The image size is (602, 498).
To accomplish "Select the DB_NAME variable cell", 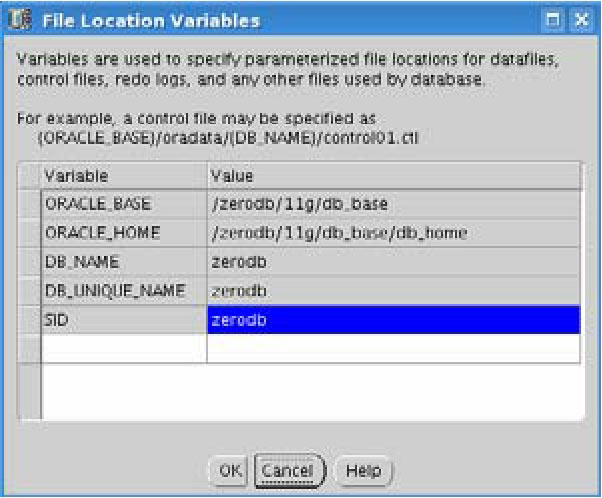I will (x=124, y=262).
